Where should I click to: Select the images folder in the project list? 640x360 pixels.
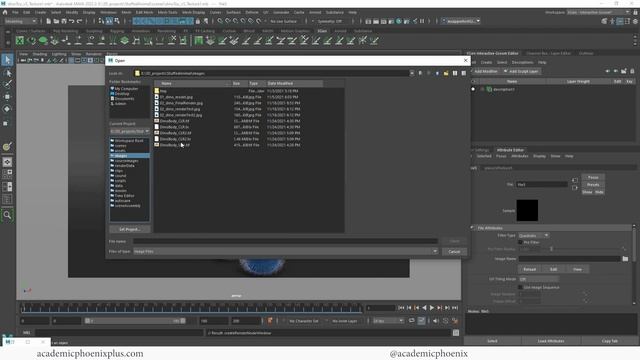pos(130,156)
